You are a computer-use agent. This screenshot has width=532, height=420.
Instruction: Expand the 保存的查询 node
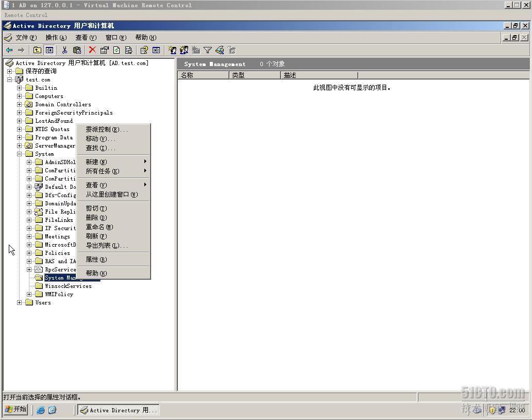(9, 71)
